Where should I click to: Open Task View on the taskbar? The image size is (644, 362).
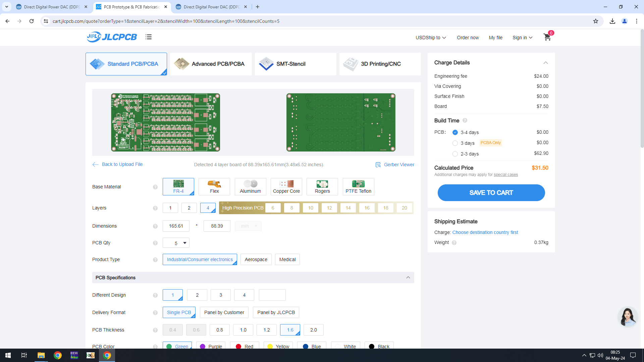[x=24, y=355]
